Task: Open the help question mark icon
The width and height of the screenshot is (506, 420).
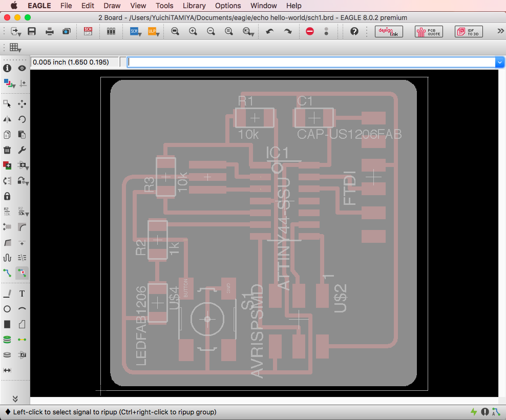Action: click(x=354, y=31)
